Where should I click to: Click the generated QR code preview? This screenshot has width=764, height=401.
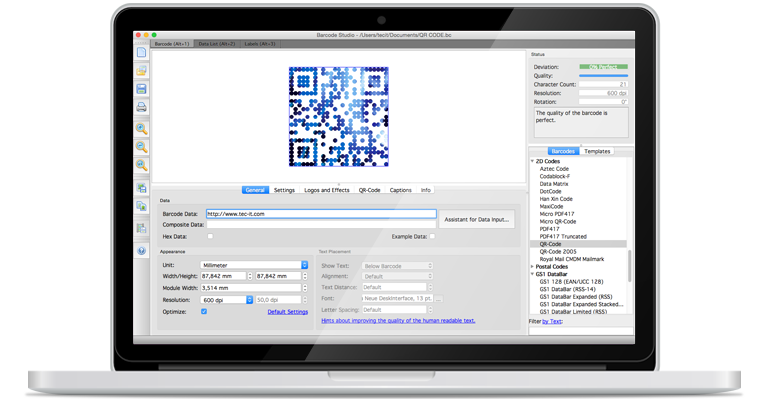pos(339,117)
